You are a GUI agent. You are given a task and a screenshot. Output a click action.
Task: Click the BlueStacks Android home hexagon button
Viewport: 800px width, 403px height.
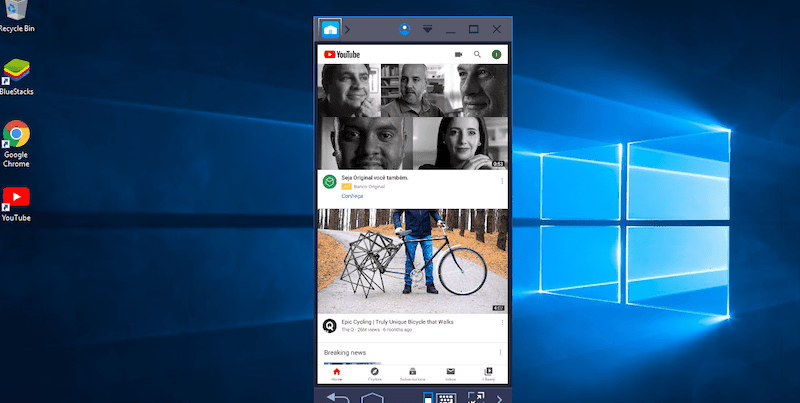point(372,398)
